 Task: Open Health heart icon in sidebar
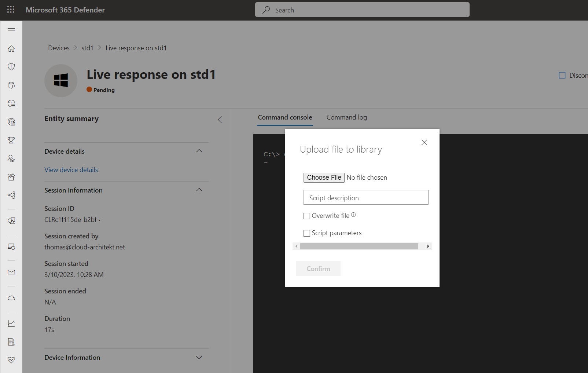(x=11, y=360)
